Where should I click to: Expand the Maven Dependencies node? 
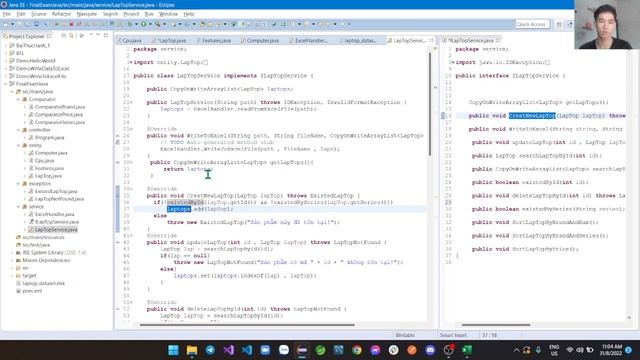click(x=12, y=260)
